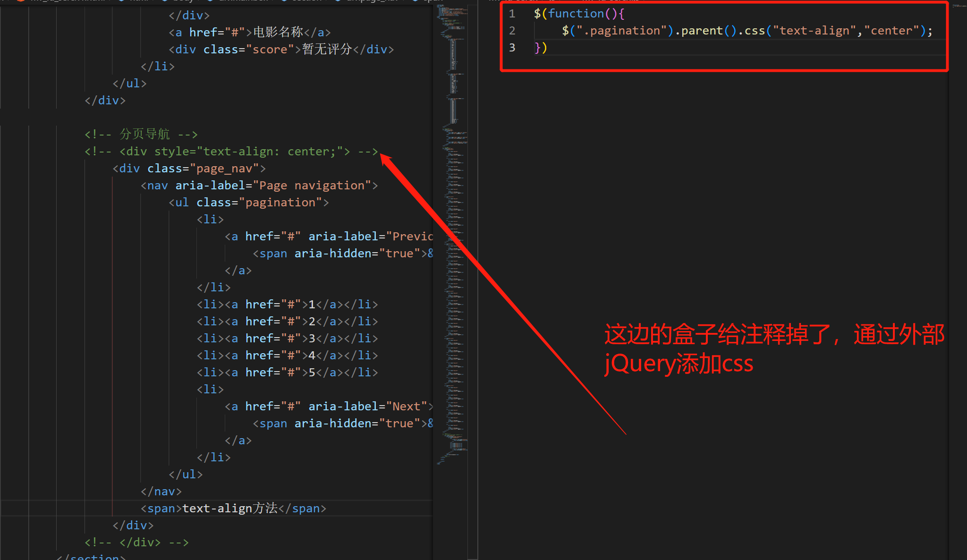
Task: Click the anchor line with aria-label="Next"
Action: 329,406
